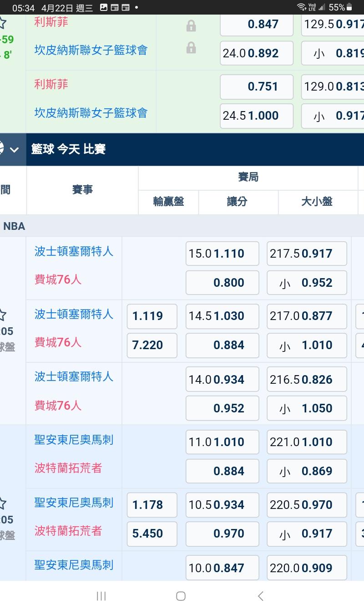Select Boston handicap 15.0 at 1.110
The height and width of the screenshot is (610, 364).
(222, 254)
